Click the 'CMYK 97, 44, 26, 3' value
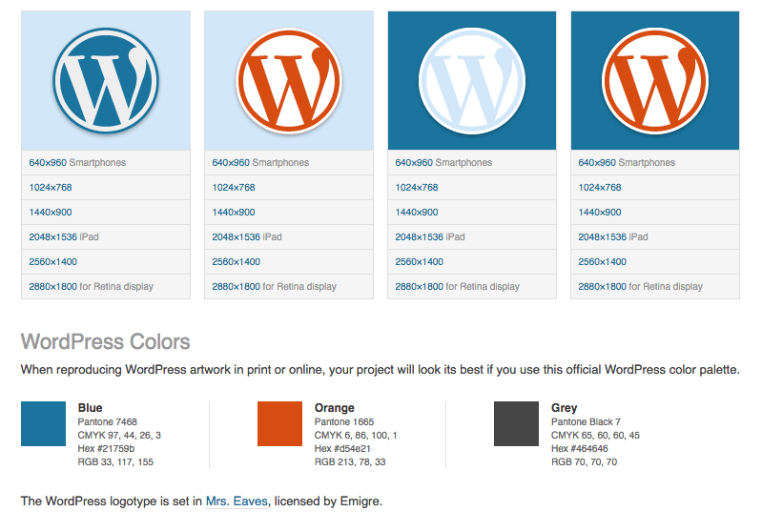Screen dimensions: 762x532 (x=119, y=436)
